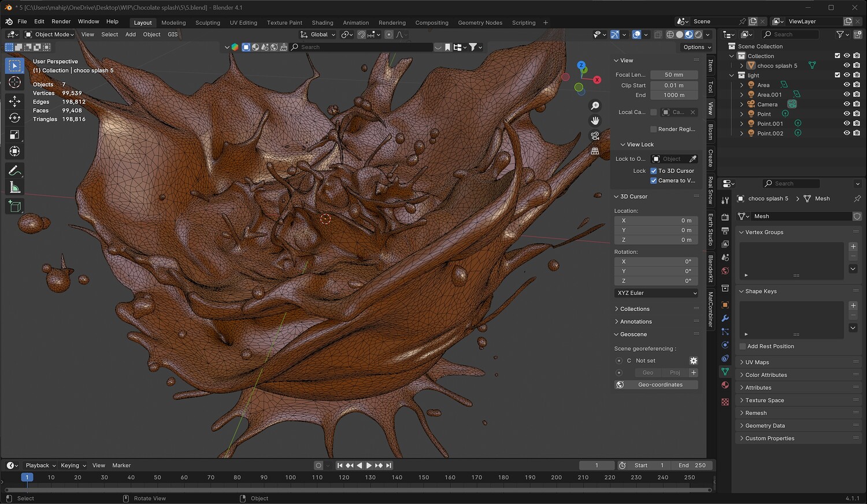Click the Cursor tool icon

(14, 82)
